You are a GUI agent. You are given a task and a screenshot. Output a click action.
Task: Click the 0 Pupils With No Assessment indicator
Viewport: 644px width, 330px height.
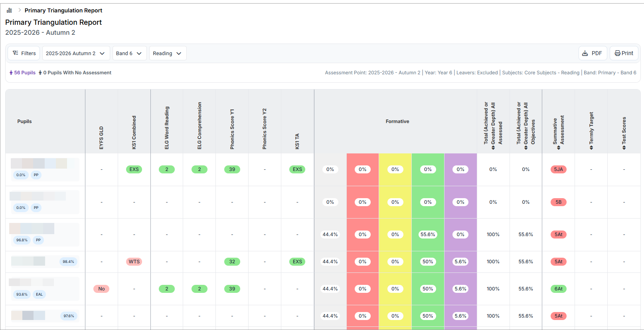tap(75, 73)
